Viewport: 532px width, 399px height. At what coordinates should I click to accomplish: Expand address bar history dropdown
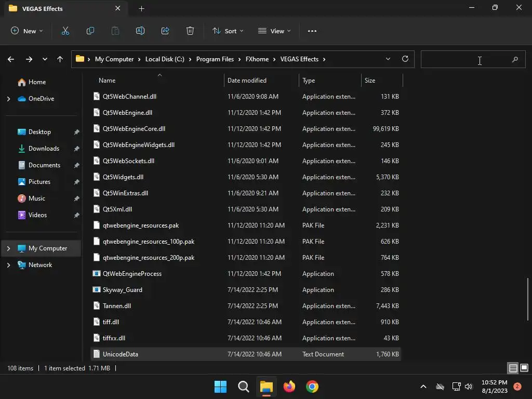(x=388, y=59)
